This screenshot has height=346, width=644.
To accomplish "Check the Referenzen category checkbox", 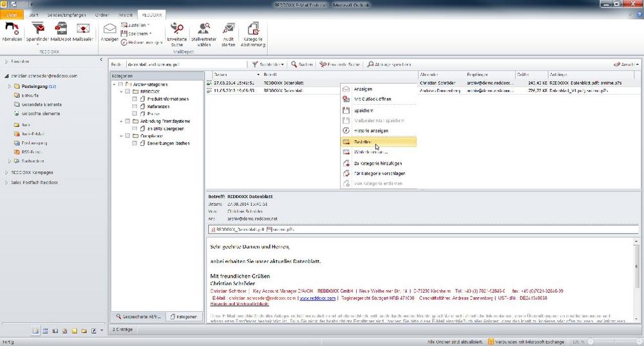I will pos(135,107).
